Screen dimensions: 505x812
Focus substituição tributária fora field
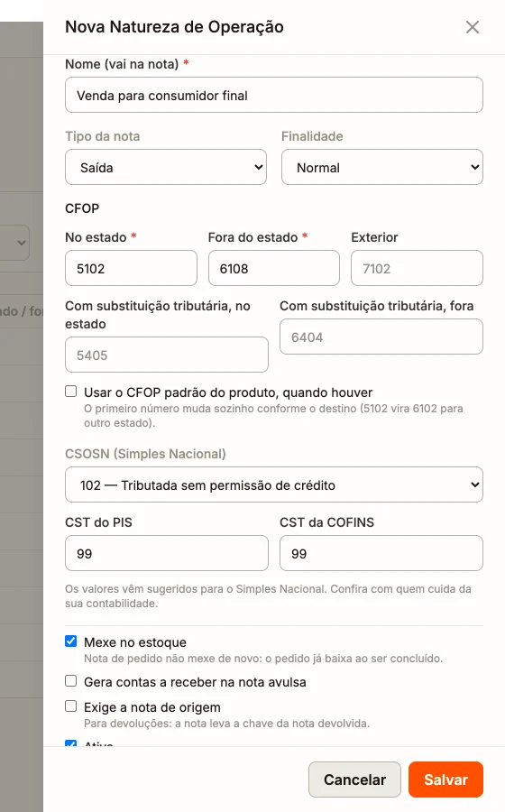tap(381, 337)
